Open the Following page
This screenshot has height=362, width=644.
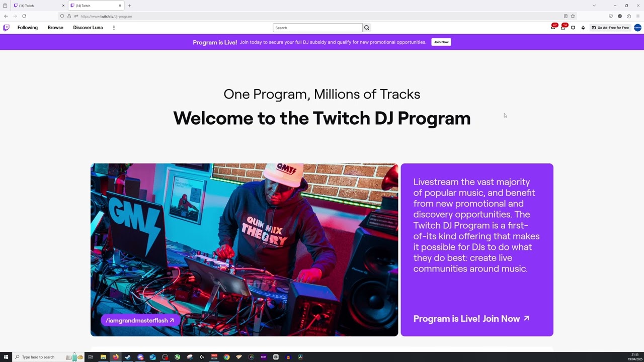[x=28, y=28]
